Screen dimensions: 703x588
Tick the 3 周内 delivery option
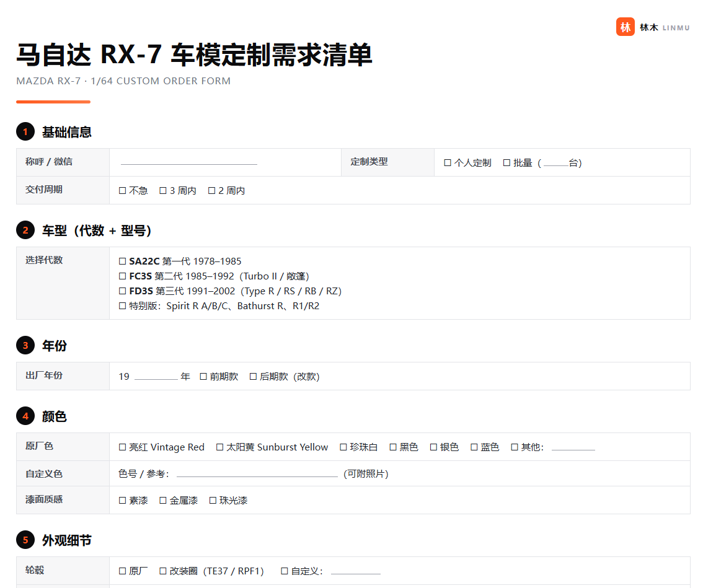163,190
